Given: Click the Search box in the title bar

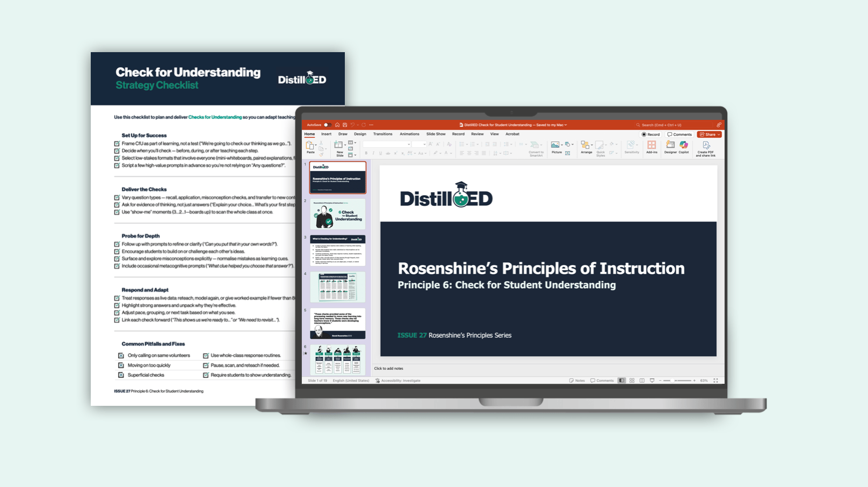Looking at the screenshot, I should (674, 125).
